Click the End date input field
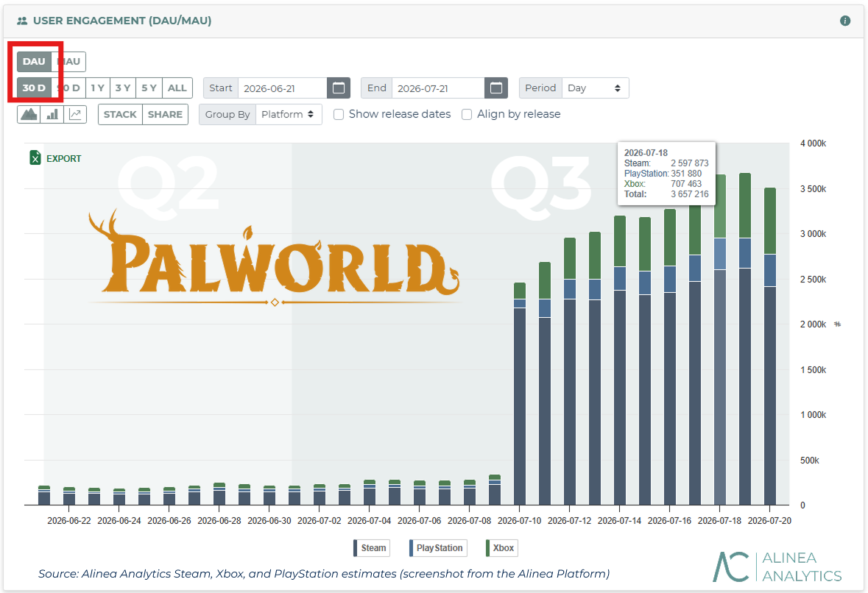 438,88
